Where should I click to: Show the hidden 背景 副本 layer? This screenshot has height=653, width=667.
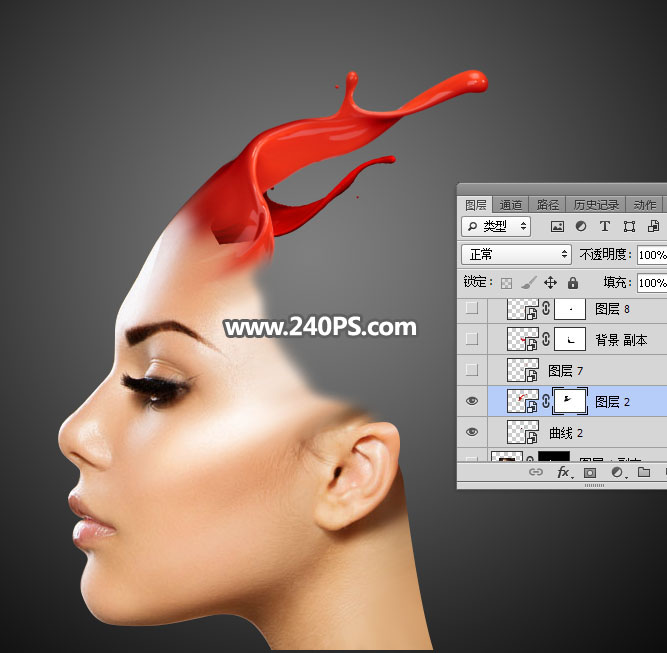[472, 339]
